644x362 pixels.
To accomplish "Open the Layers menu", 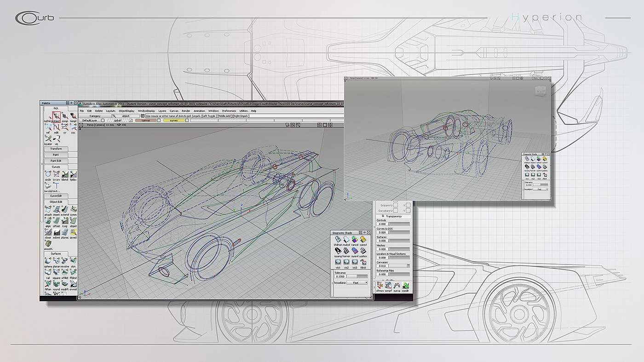I will 162,111.
